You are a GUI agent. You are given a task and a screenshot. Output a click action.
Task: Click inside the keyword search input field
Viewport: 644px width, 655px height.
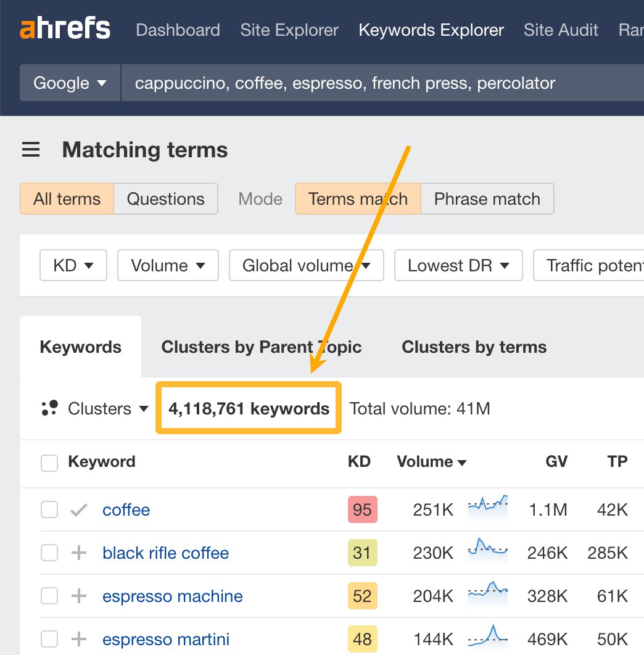[x=339, y=83]
